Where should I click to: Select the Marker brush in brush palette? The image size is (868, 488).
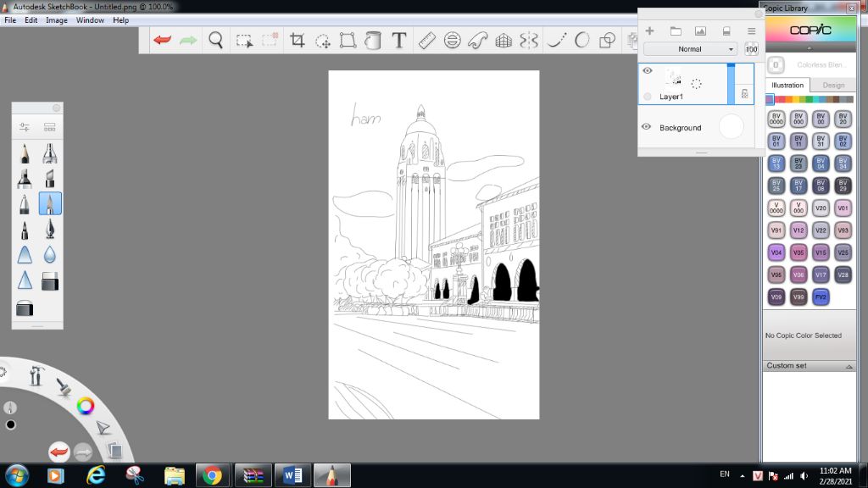click(x=25, y=179)
